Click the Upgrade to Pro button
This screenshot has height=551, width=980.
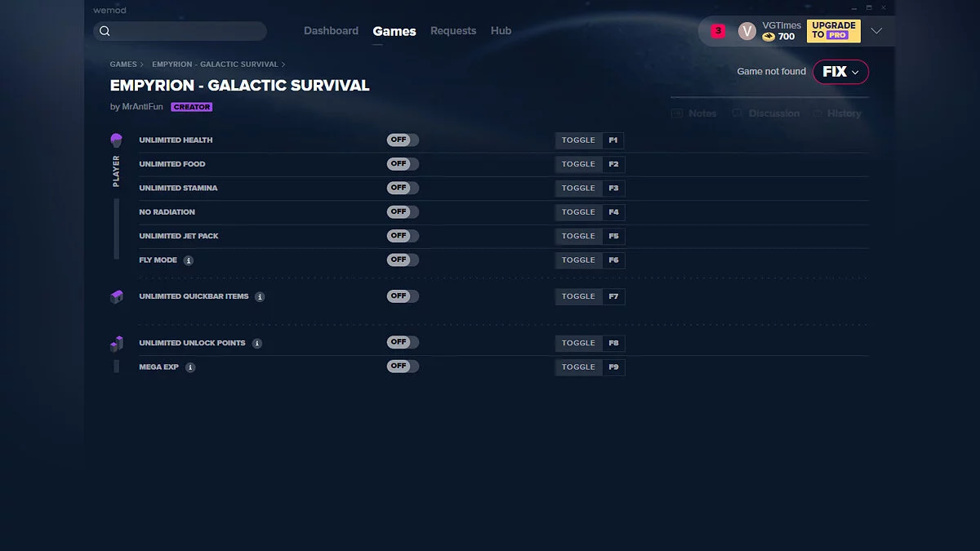point(833,31)
